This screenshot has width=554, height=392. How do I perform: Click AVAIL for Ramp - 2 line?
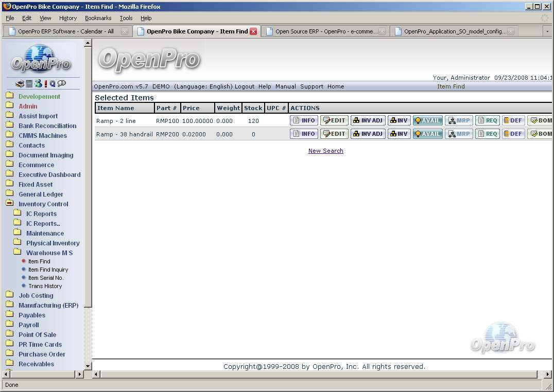[x=427, y=120]
